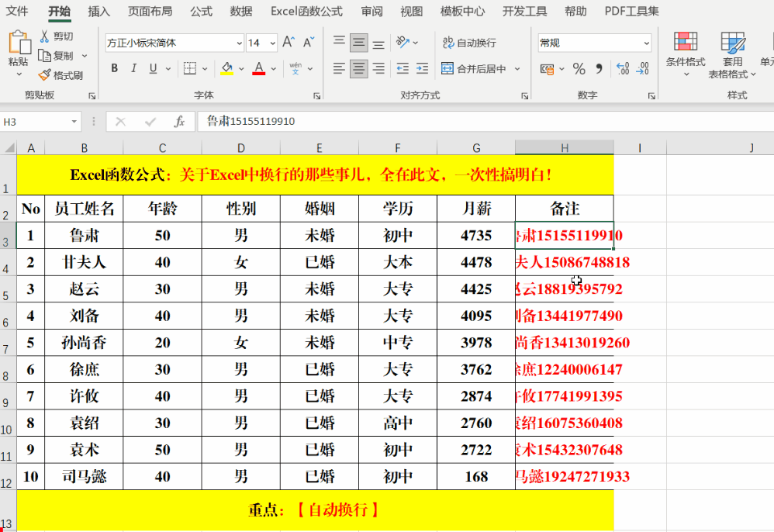Switch to the 插入 tab
This screenshot has width=774, height=532.
tap(98, 11)
